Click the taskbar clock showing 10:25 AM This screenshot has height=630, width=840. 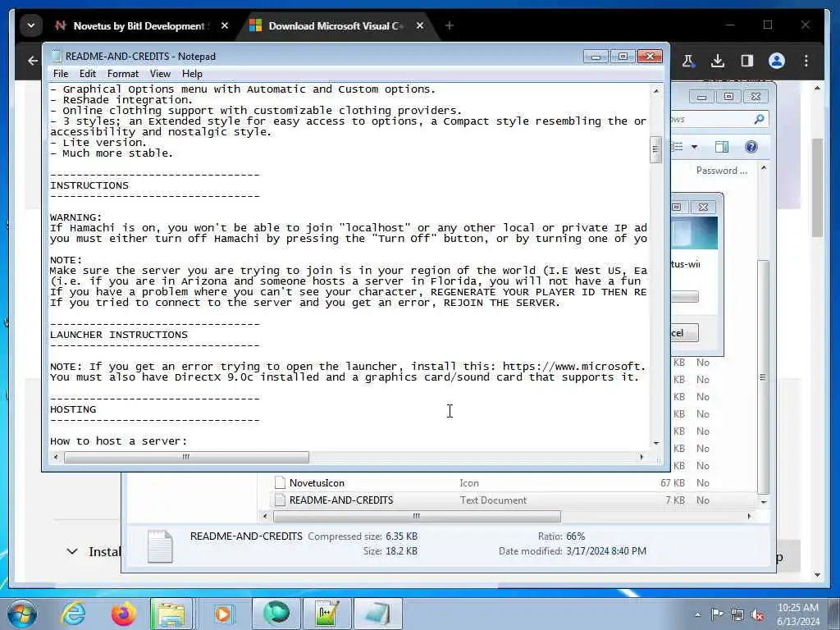coord(798,614)
